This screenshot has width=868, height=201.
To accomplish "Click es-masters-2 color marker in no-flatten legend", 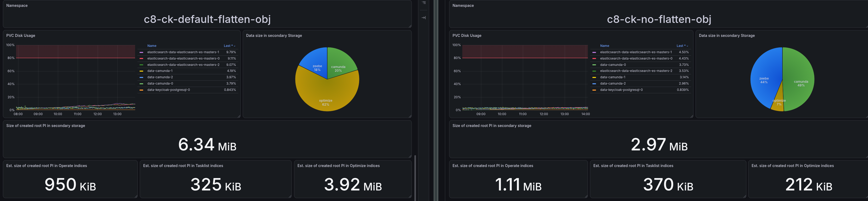I will click(x=594, y=71).
